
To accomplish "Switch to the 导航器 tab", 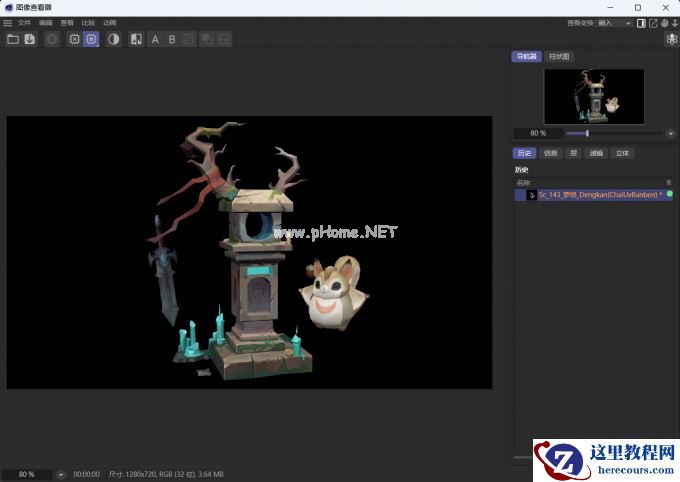I will click(526, 56).
